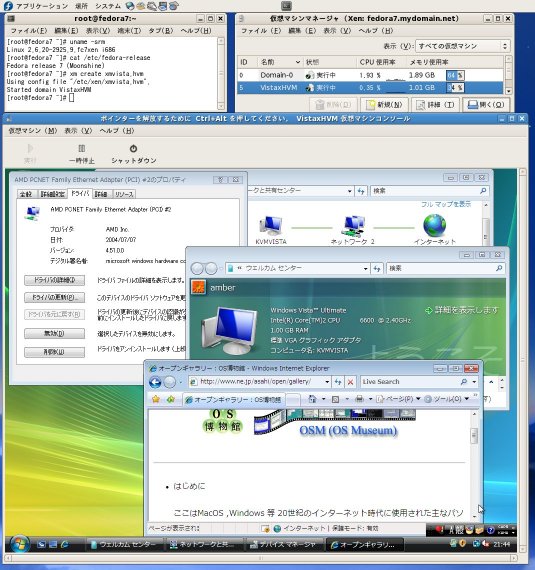The image size is (535, 570).
Task: Click the Live Search magnifier icon
Action: [463, 382]
